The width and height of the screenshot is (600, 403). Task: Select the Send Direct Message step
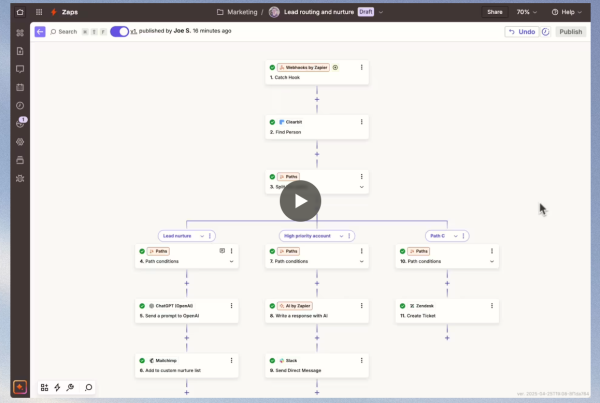[x=317, y=366]
